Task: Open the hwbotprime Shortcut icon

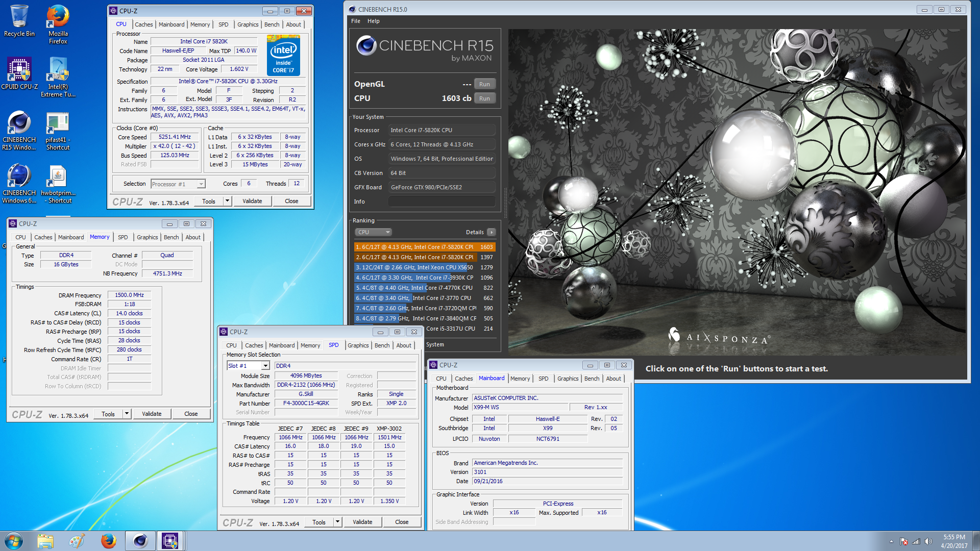Action: point(58,183)
